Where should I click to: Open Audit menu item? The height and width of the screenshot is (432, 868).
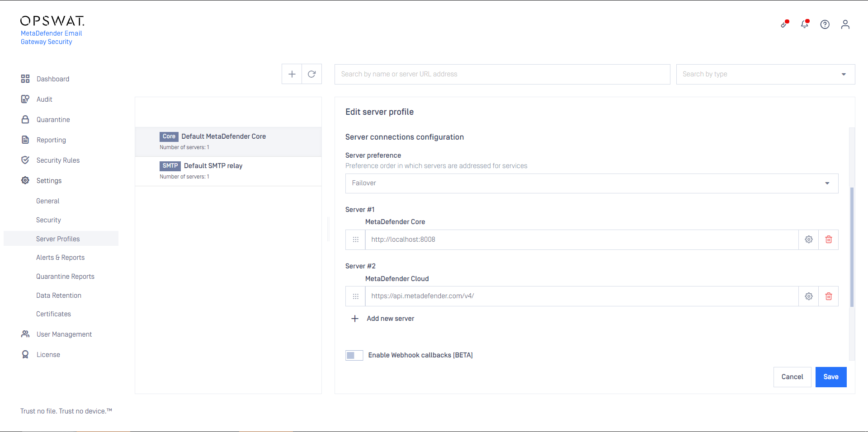coord(44,99)
